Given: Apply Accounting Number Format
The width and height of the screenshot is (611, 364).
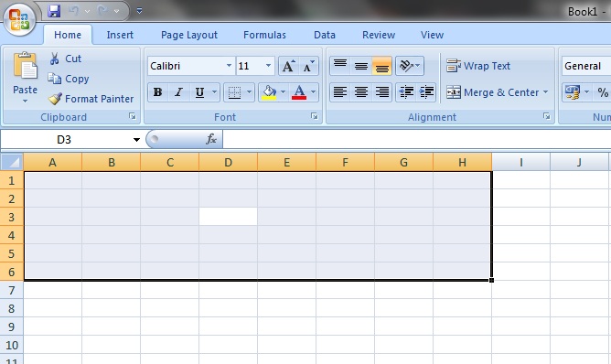Looking at the screenshot, I should click(x=573, y=92).
